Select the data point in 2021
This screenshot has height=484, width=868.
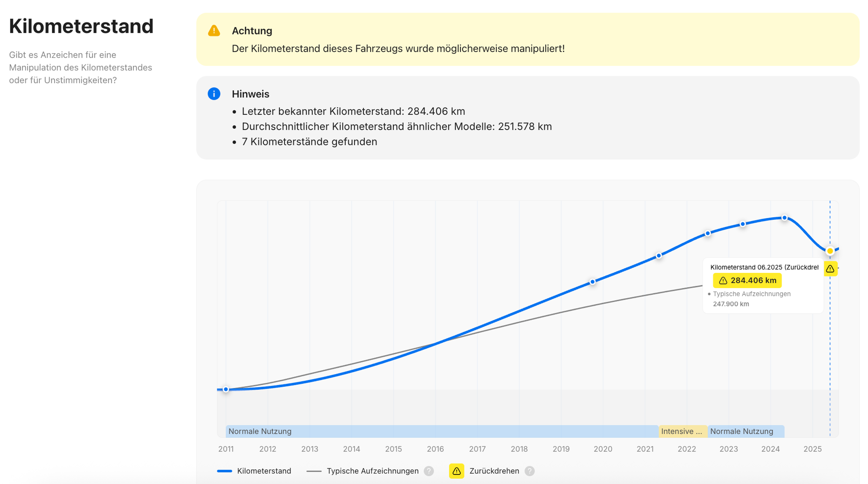click(x=659, y=256)
